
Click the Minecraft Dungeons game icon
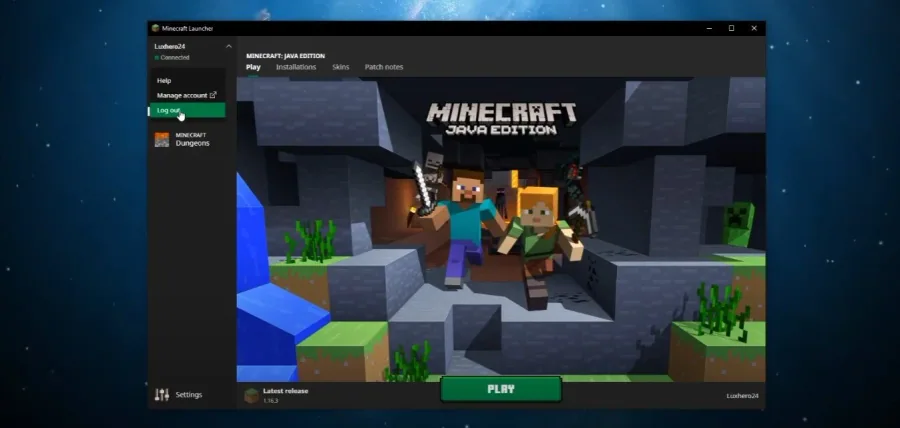click(162, 139)
